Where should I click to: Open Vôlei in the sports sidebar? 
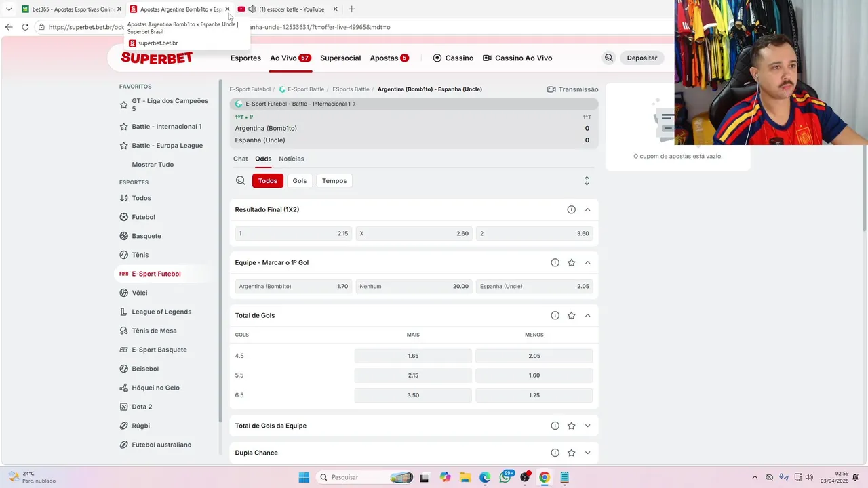(x=139, y=293)
